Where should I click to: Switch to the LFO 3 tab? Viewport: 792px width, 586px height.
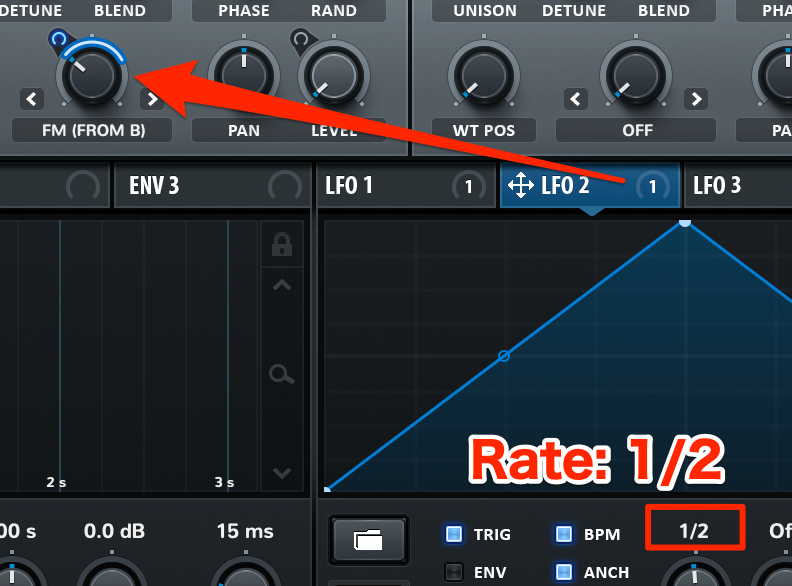[738, 185]
